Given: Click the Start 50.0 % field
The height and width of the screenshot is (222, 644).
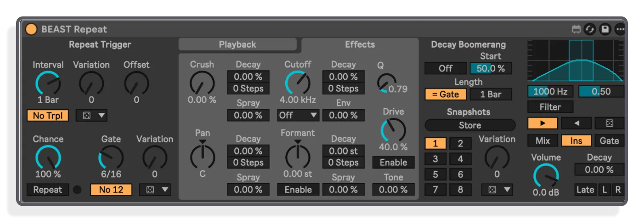Looking at the screenshot, I should pos(491,68).
